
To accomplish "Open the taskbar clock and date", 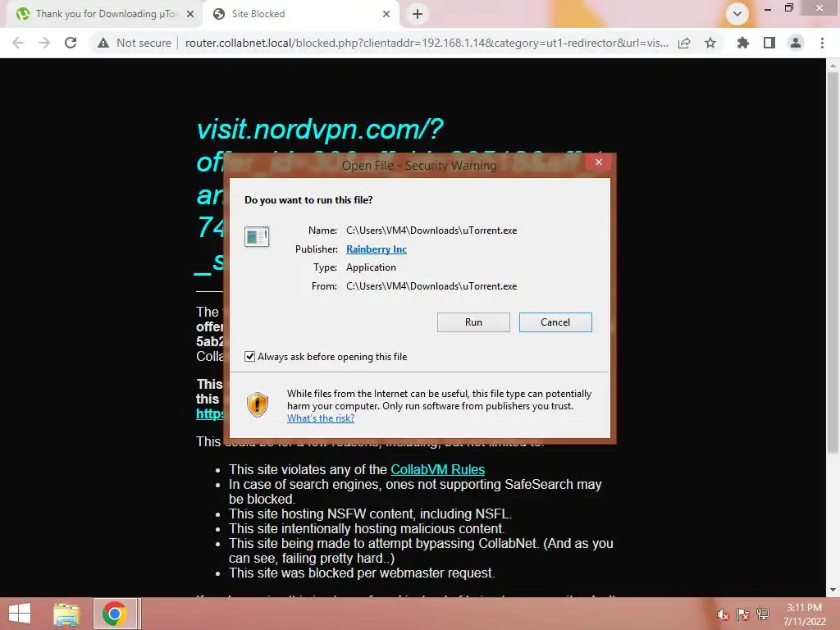I will (804, 614).
